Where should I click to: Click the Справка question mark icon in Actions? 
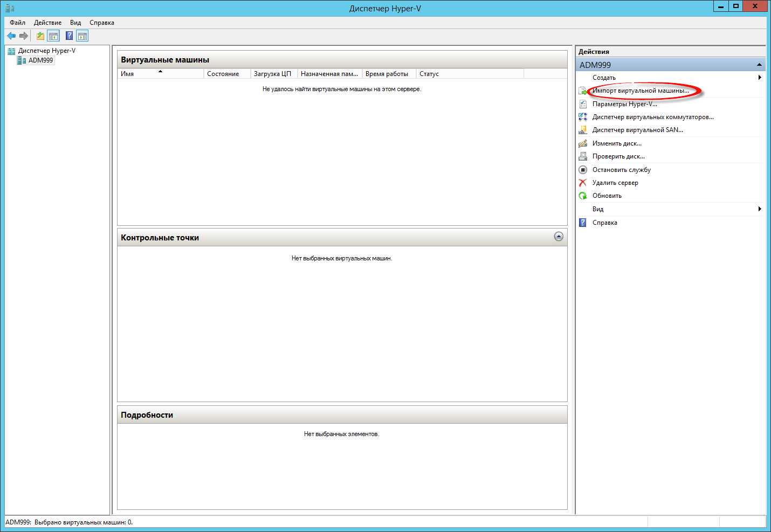583,223
